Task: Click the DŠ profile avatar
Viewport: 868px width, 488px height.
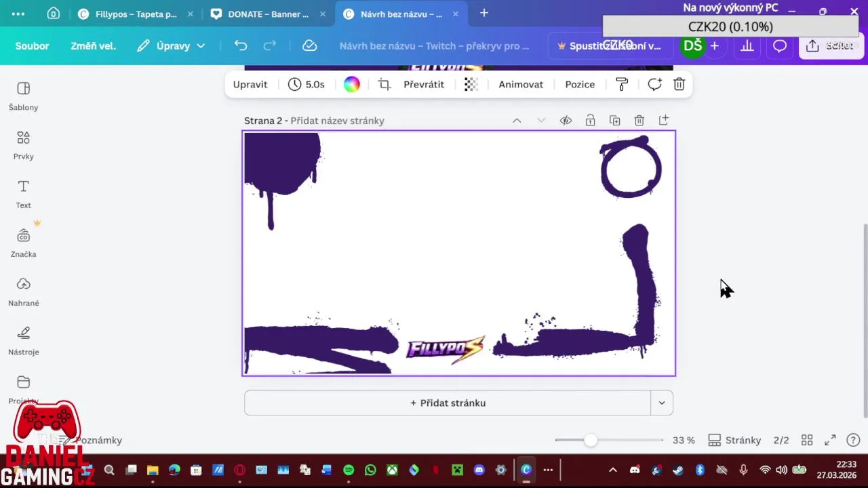Action: coord(692,45)
